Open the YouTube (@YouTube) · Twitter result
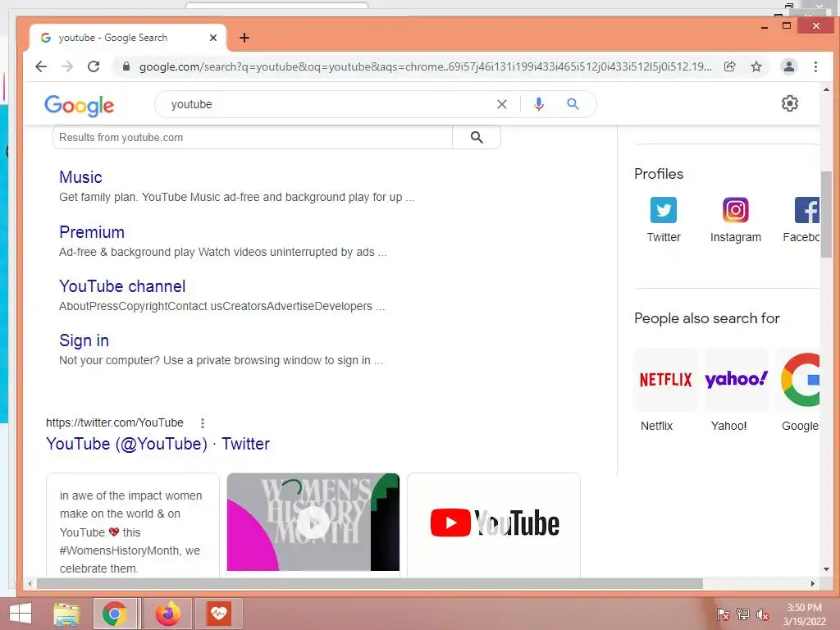The height and width of the screenshot is (630, 840). 157,444
